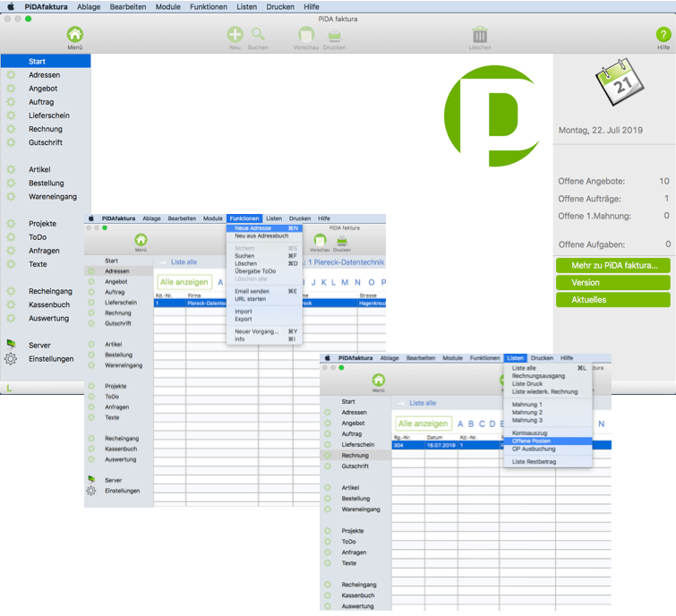
Task: Click Alle anzeigen in the Rechnung window
Action: pos(423,423)
